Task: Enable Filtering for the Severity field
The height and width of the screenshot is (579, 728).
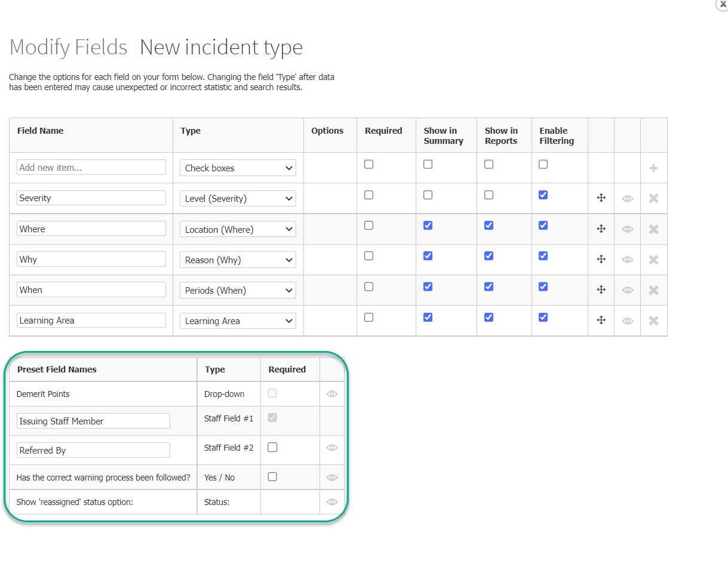Action: point(543,195)
